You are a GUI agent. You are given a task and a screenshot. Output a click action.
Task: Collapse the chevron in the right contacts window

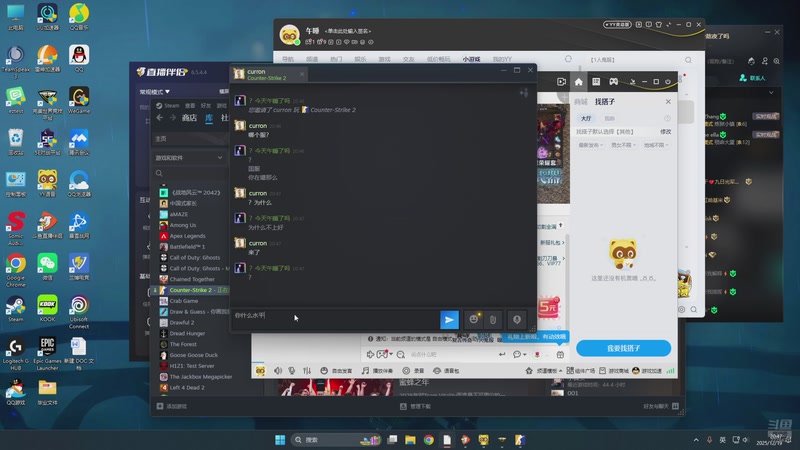point(771,93)
